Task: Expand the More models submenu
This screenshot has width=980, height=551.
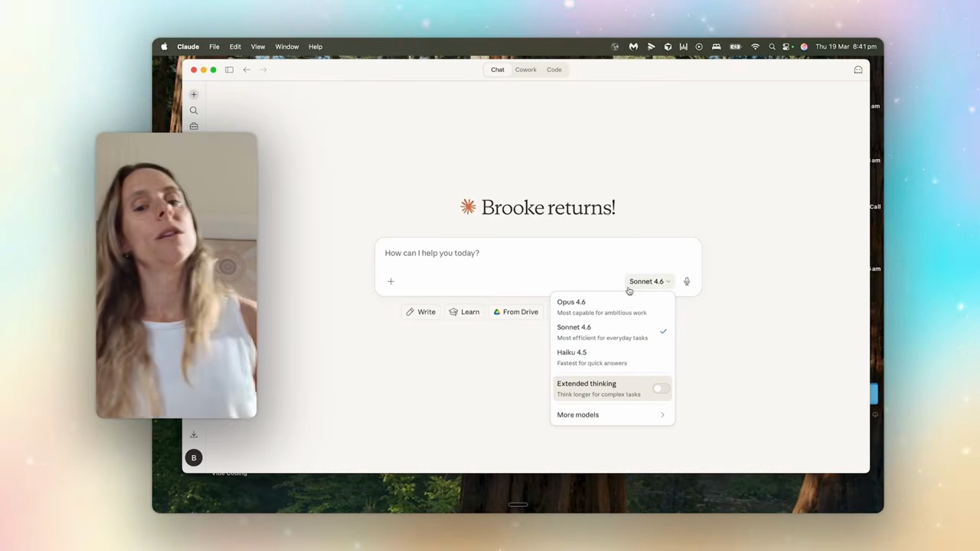Action: pos(612,415)
